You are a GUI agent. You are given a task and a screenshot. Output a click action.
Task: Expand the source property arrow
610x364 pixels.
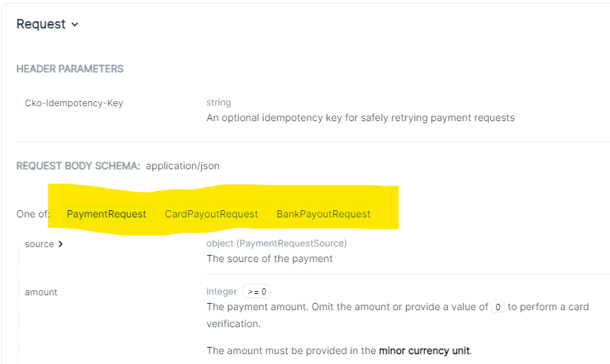(60, 244)
